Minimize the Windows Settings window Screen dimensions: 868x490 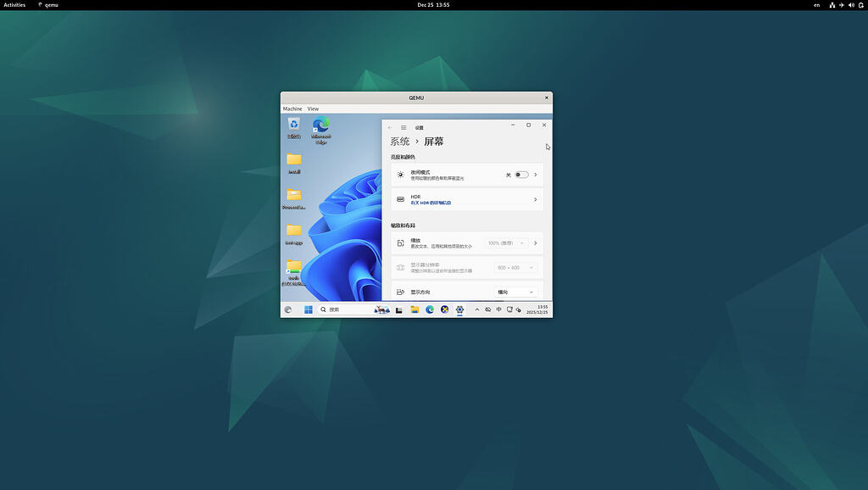513,125
